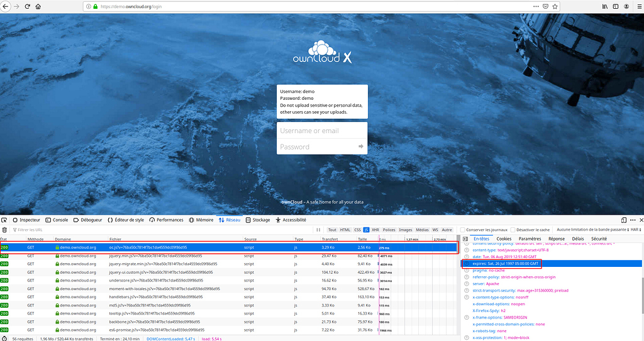Bookmark this page with the star icon
This screenshot has height=341, width=644.
click(555, 6)
